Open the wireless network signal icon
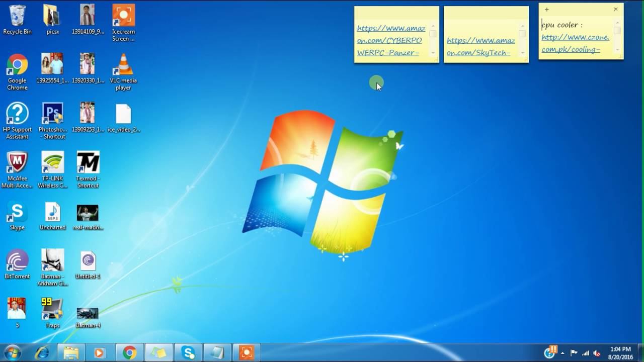This screenshot has width=644, height=362. click(585, 353)
